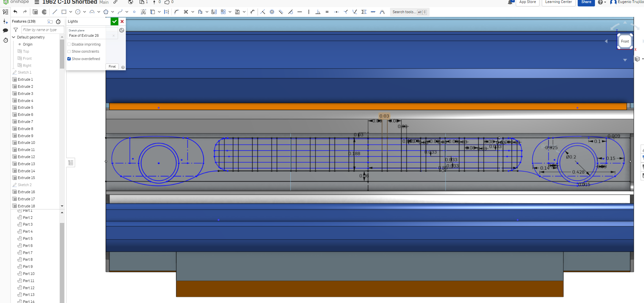Click the Share button
The width and height of the screenshot is (644, 303).
(586, 2)
